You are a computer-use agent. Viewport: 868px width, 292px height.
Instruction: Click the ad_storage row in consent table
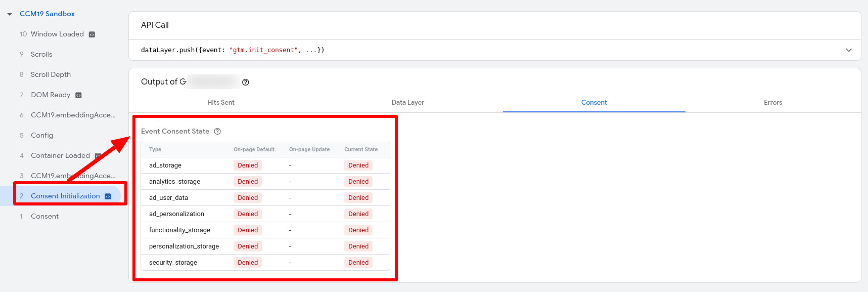tap(165, 165)
